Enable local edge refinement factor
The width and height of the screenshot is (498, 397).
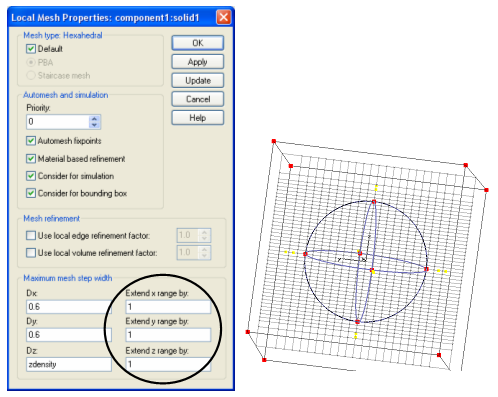point(31,236)
